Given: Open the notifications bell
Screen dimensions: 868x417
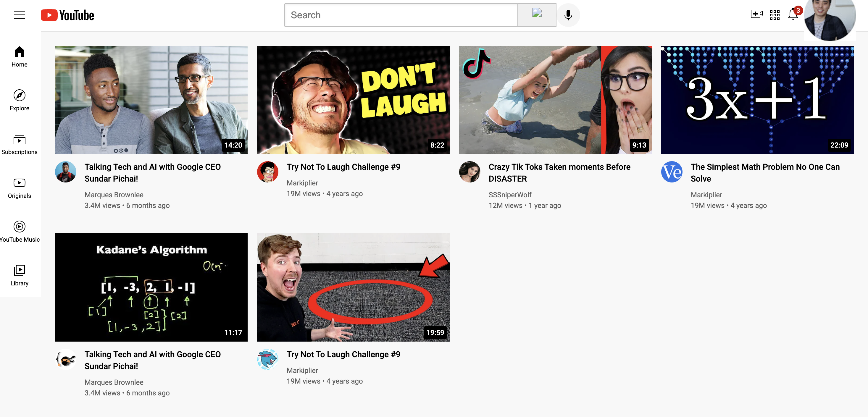Looking at the screenshot, I should tap(793, 15).
